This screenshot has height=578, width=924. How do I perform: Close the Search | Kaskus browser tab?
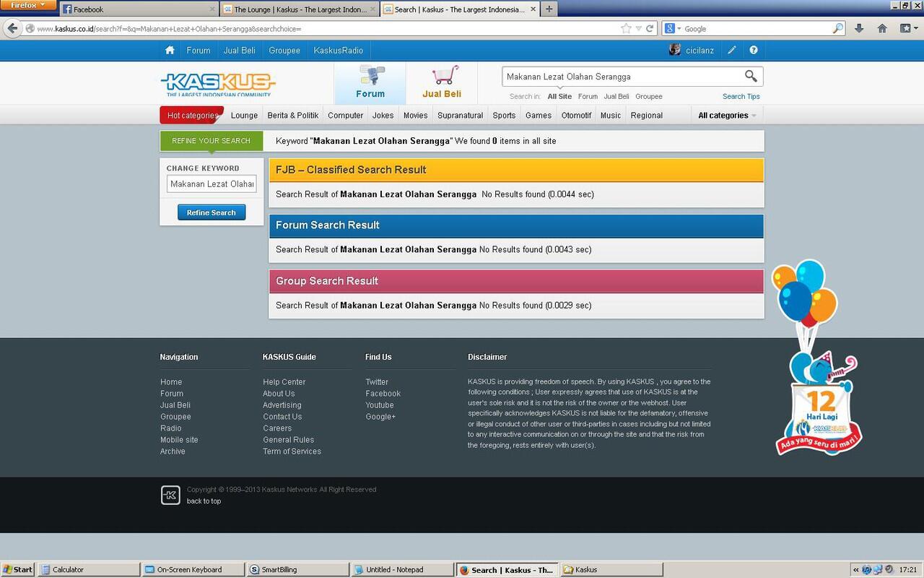532,9
